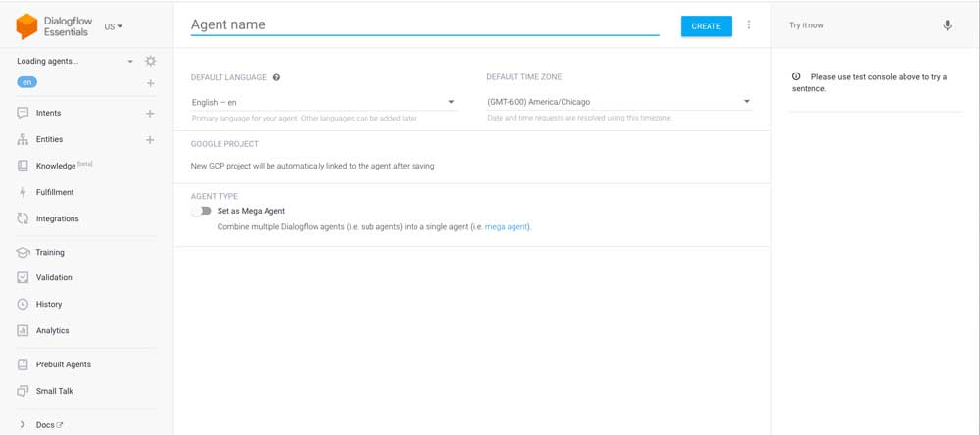Open Integrations in the sidebar
This screenshot has width=980, height=435.
[58, 218]
